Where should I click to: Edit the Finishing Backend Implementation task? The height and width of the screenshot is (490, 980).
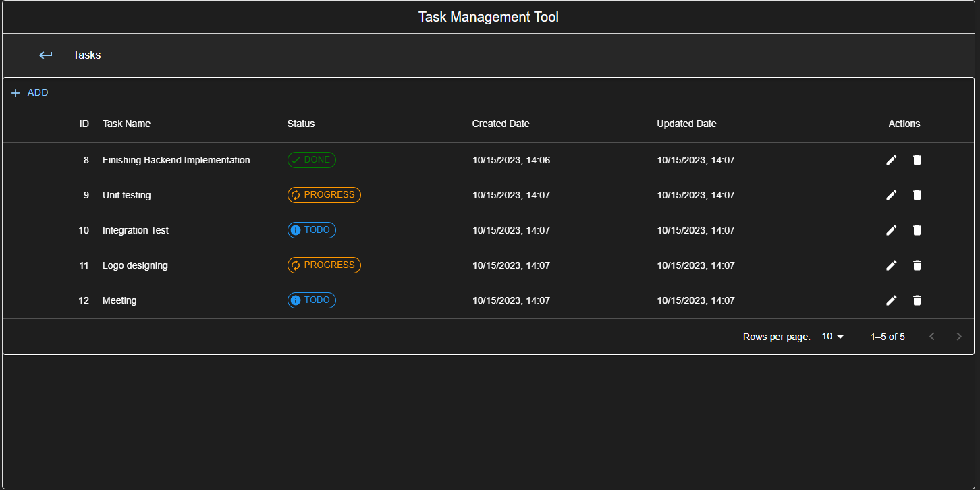[x=891, y=160]
